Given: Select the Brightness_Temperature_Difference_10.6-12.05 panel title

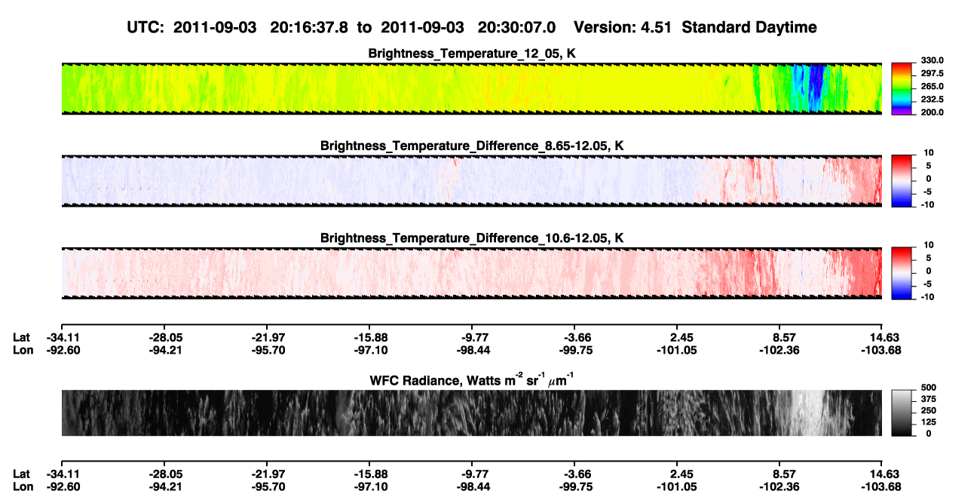Looking at the screenshot, I should 472,238.
